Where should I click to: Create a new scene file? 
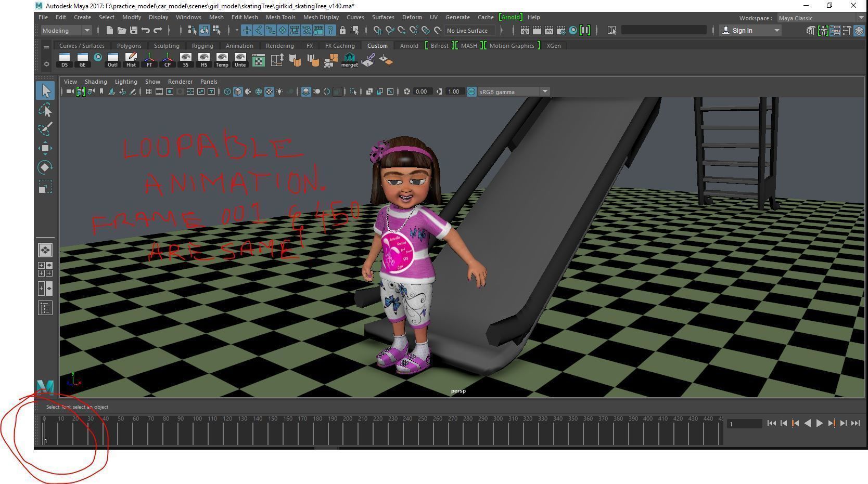[110, 31]
